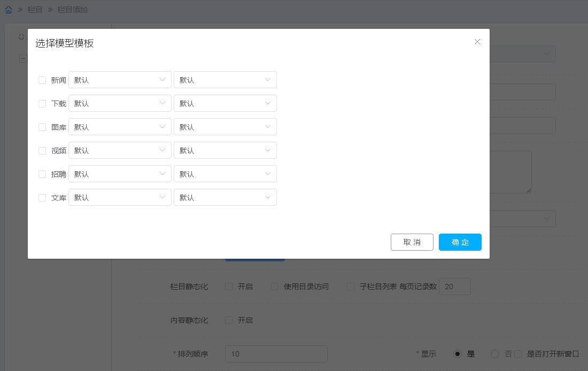Click 栏目 in the breadcrumb
The image size is (588, 371).
(x=35, y=10)
